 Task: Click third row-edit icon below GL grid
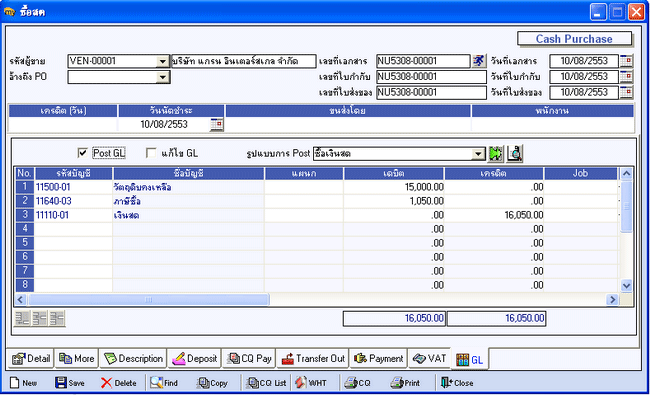(57, 318)
